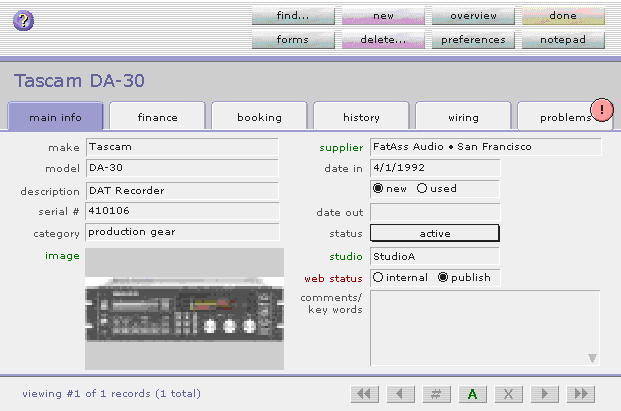Viewport: 621px width, 411px height.
Task: Set web status to publish
Action: [x=443, y=277]
